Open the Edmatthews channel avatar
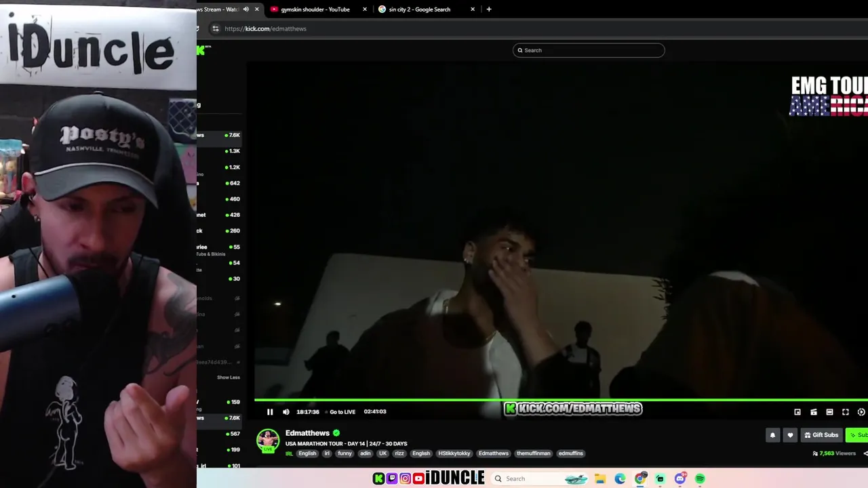868x488 pixels. coord(268,440)
